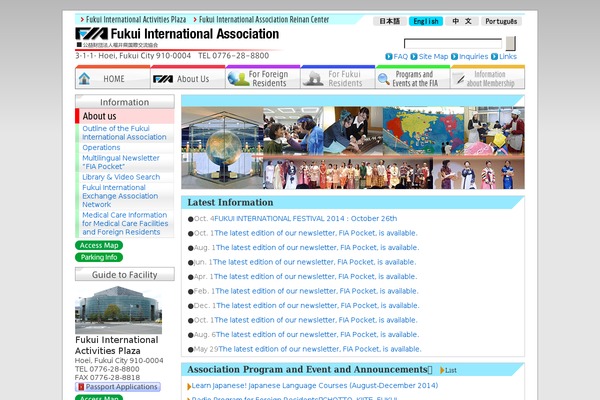600x400 pixels.
Task: Open the Feb. 1 newsletter announcement
Action: 317,291
